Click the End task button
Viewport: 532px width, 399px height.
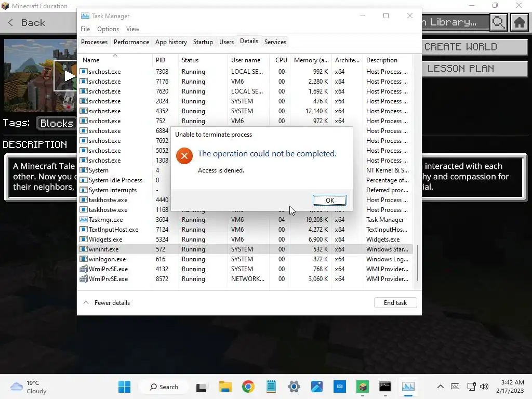click(x=395, y=303)
